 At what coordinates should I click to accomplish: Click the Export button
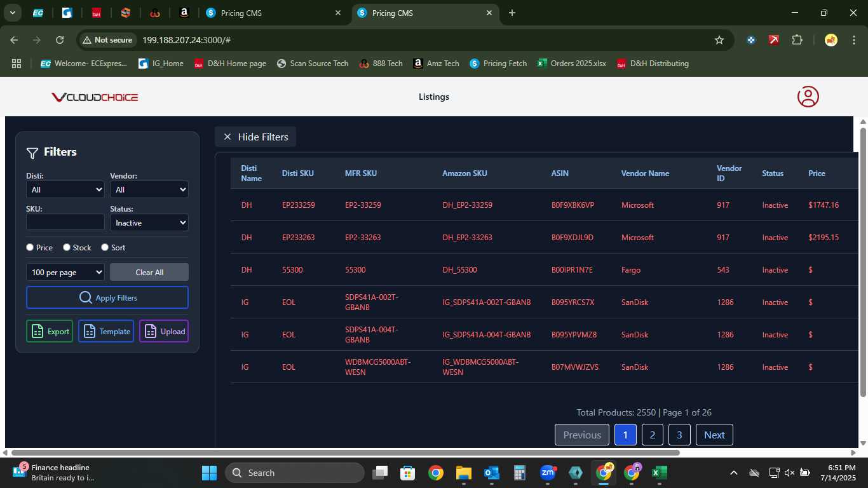coord(50,331)
